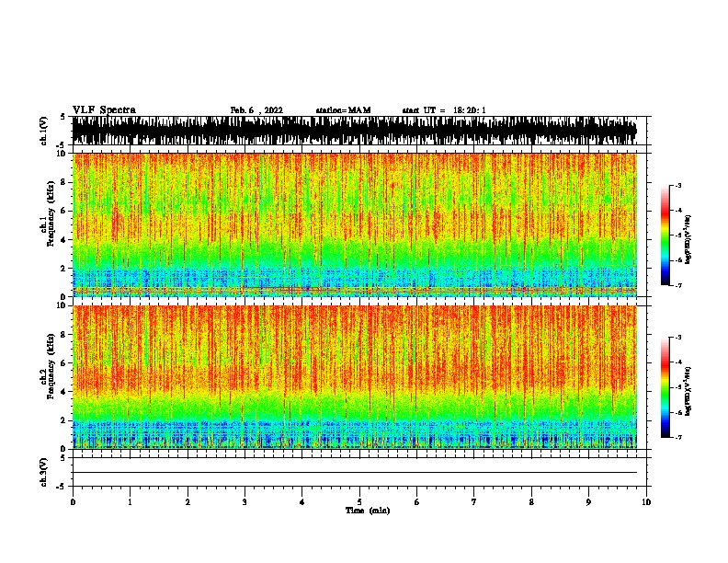728x563 pixels.
Task: Click the "-7" label on ch.2 color bar
Action: tap(677, 438)
